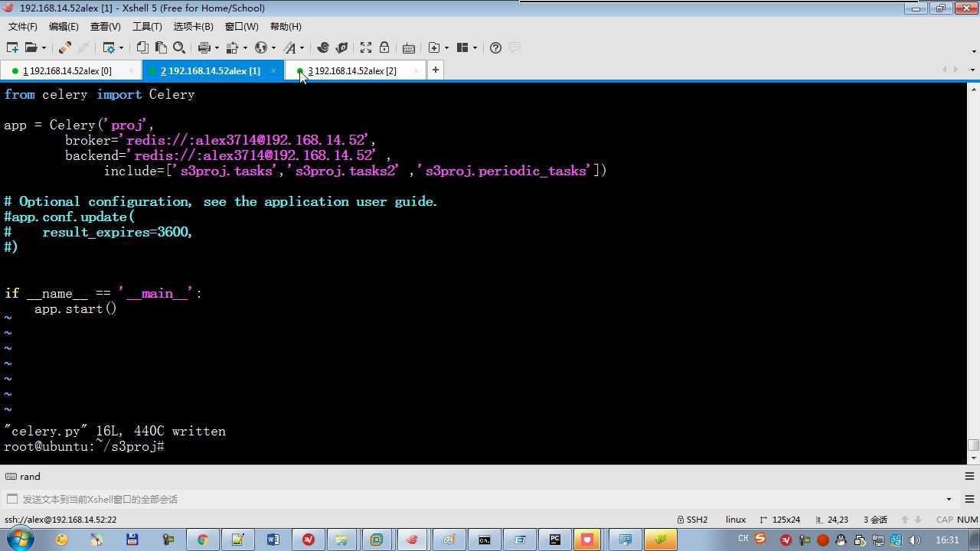Screen dimensions: 980x551
Task: Open Help question mark icon
Action: pyautogui.click(x=495, y=47)
